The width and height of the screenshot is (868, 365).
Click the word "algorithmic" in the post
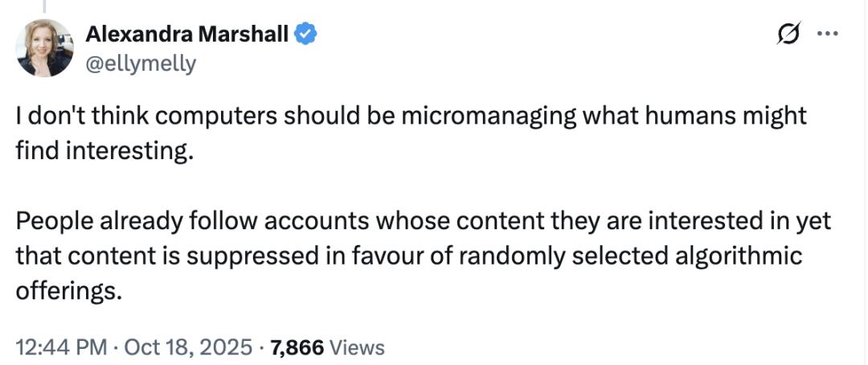734,256
